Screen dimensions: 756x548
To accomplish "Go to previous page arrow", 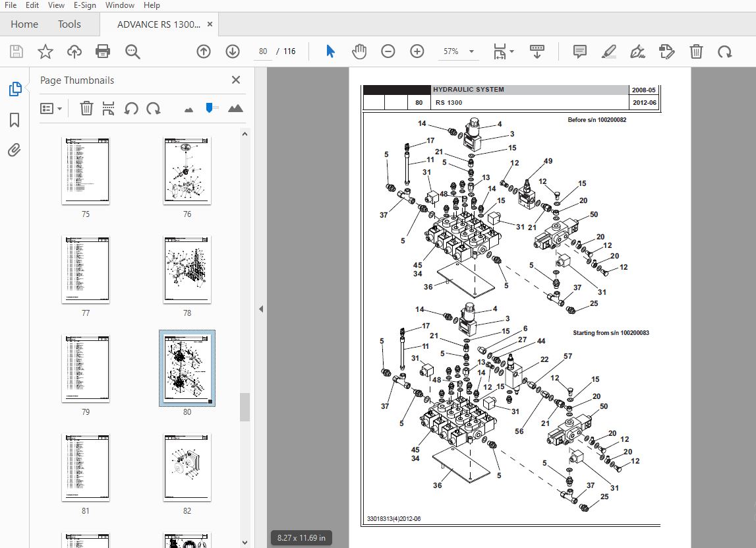I will (204, 51).
